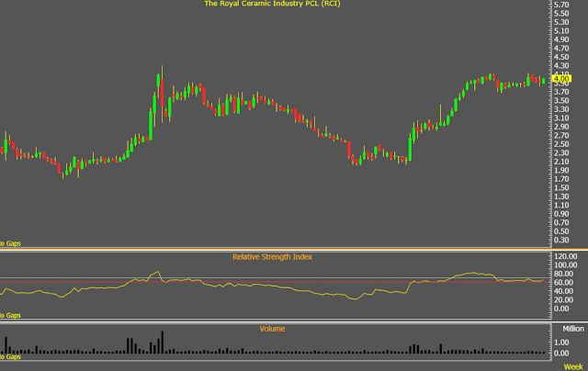
Task: Click the 1.70 price axis label
Action: (x=561, y=179)
